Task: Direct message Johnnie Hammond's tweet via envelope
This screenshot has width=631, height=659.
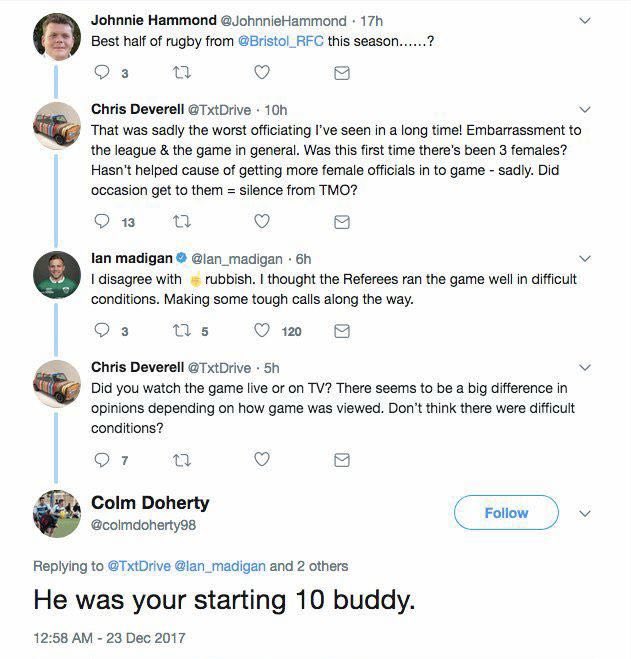Action: (341, 73)
